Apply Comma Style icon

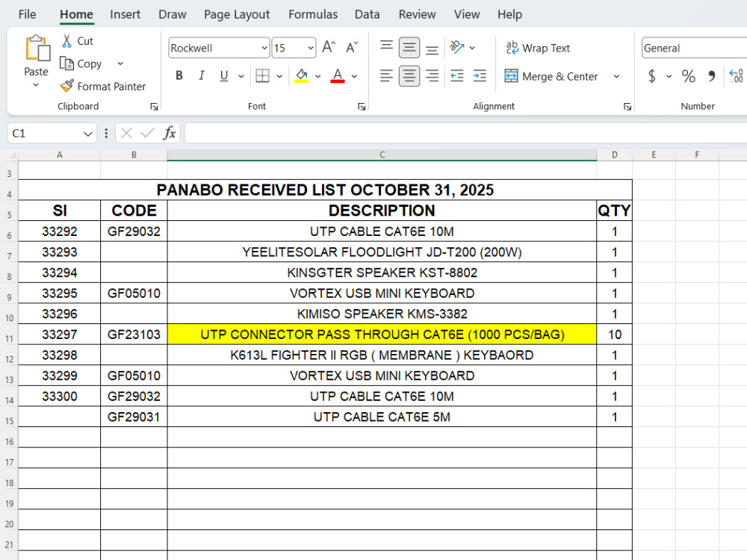(711, 76)
